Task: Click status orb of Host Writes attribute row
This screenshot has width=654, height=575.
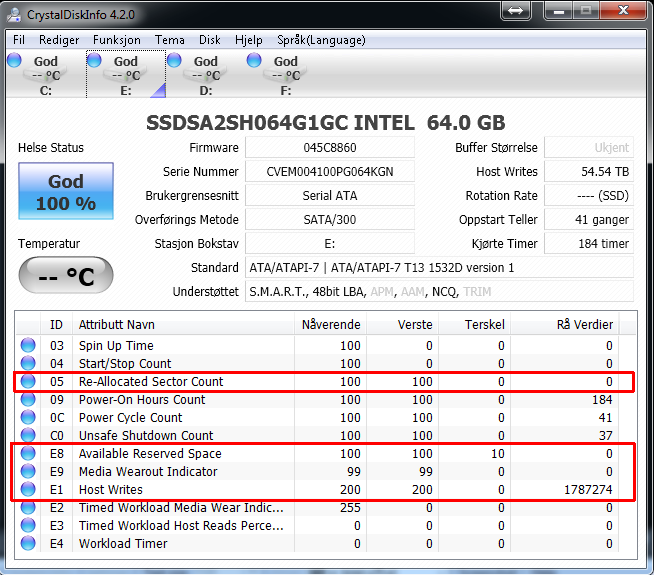Action: (x=28, y=489)
